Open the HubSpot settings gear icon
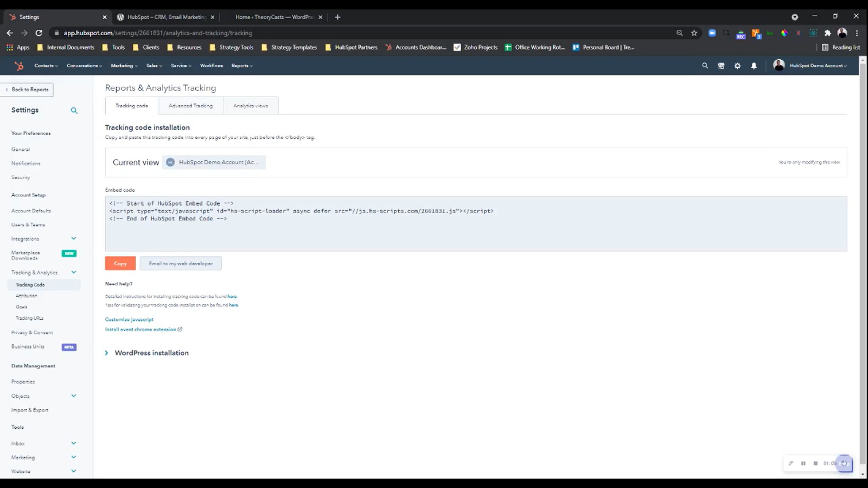The width and height of the screenshot is (868, 488). (x=737, y=66)
